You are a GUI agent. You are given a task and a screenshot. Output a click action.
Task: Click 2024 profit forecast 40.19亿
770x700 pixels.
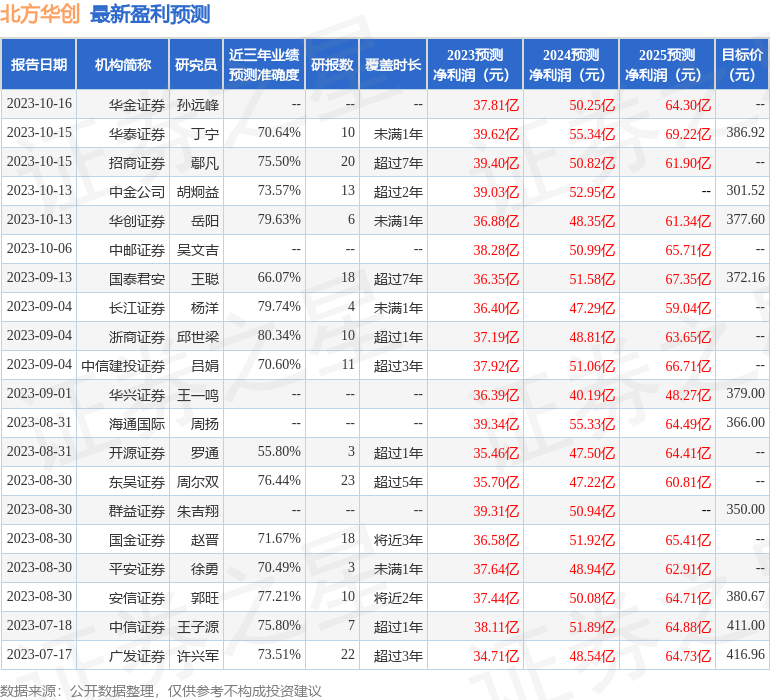(x=592, y=394)
